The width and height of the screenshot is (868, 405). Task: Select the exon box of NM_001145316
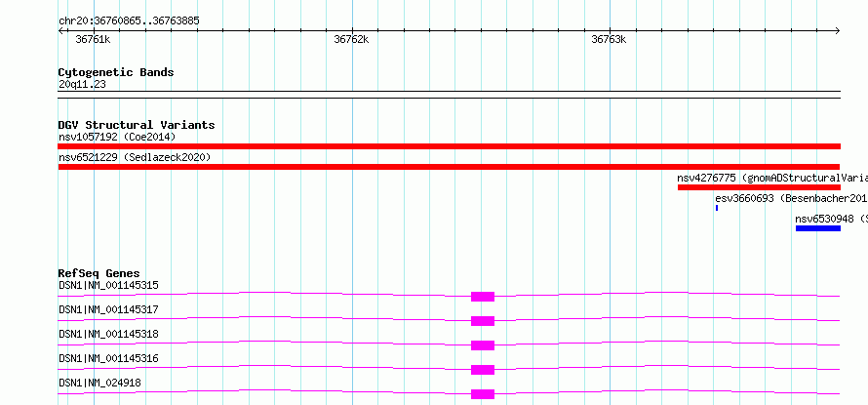[x=483, y=370]
